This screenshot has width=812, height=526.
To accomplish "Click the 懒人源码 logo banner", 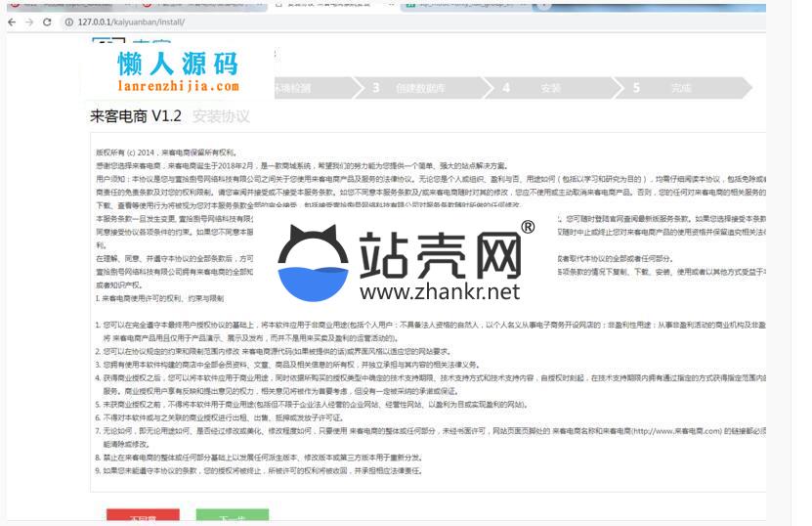I will click(x=178, y=70).
